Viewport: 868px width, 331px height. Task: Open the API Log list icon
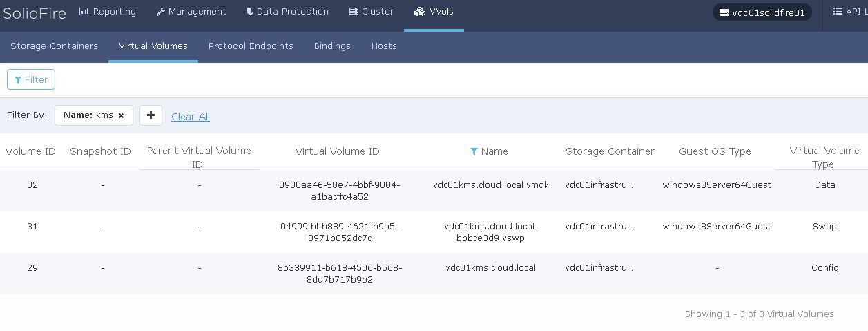pyautogui.click(x=838, y=12)
